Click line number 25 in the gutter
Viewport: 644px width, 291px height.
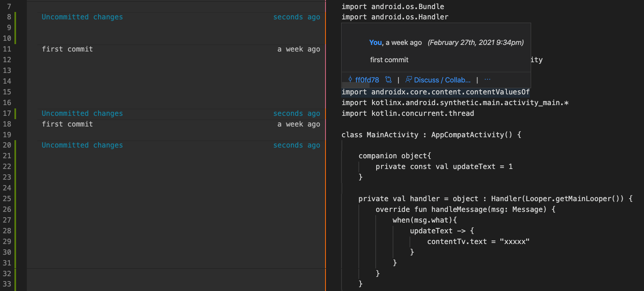pos(7,198)
